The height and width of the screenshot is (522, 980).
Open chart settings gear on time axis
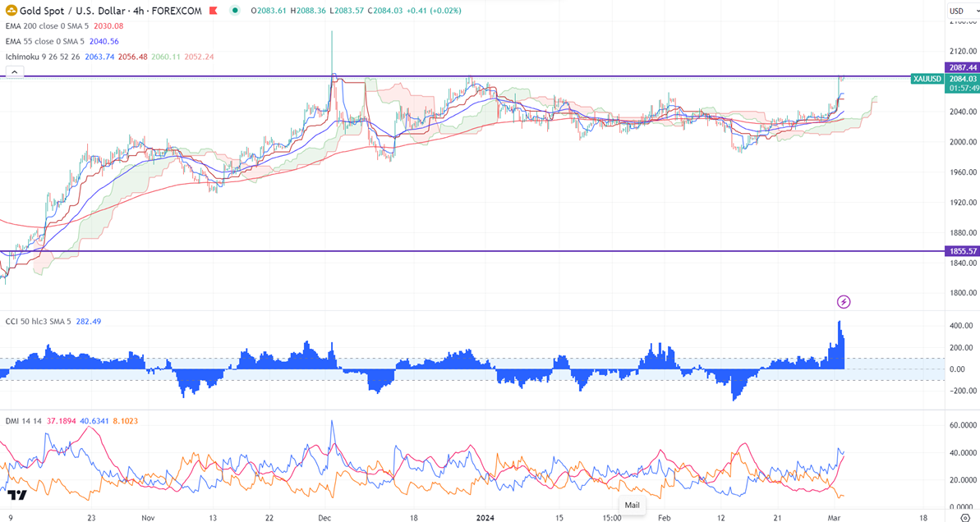(965, 518)
